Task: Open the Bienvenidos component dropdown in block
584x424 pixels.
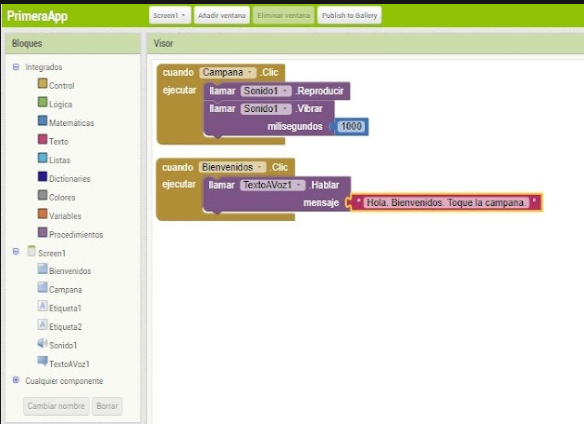Action: point(232,167)
